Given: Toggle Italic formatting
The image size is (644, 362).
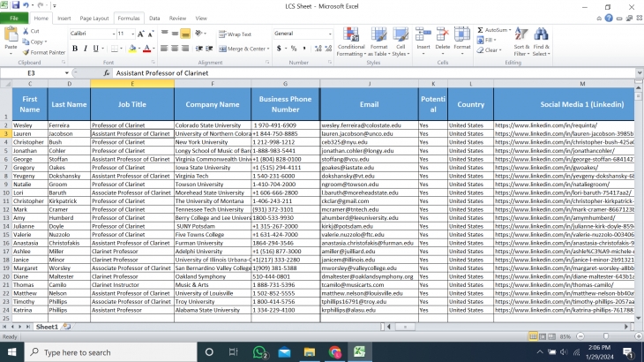Looking at the screenshot, I should click(x=85, y=49).
